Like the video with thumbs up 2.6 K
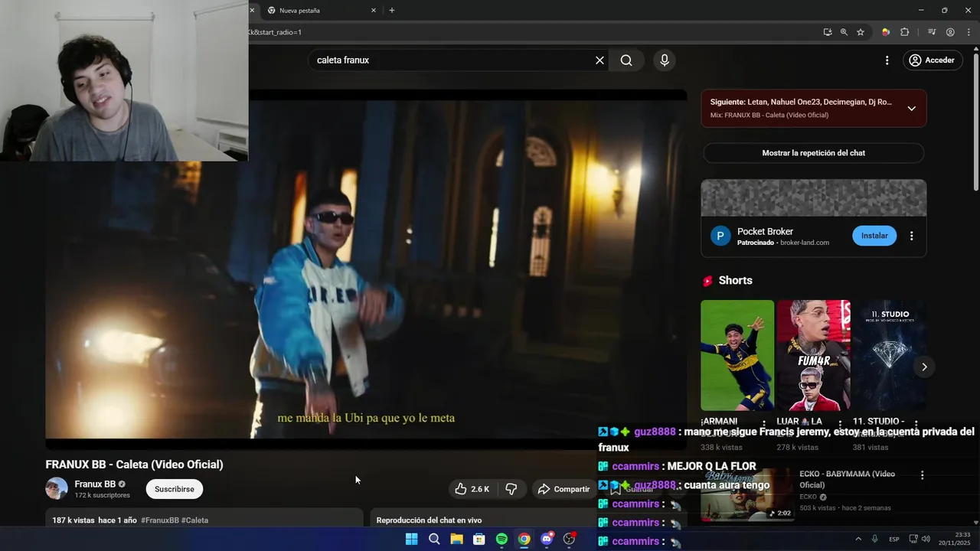Screen dimensions: 980x551 point(472,489)
